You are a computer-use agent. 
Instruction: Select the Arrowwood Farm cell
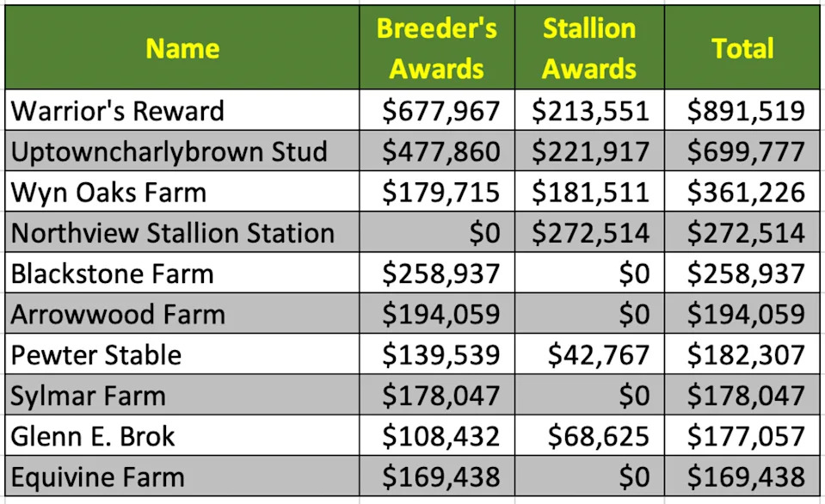(182, 314)
